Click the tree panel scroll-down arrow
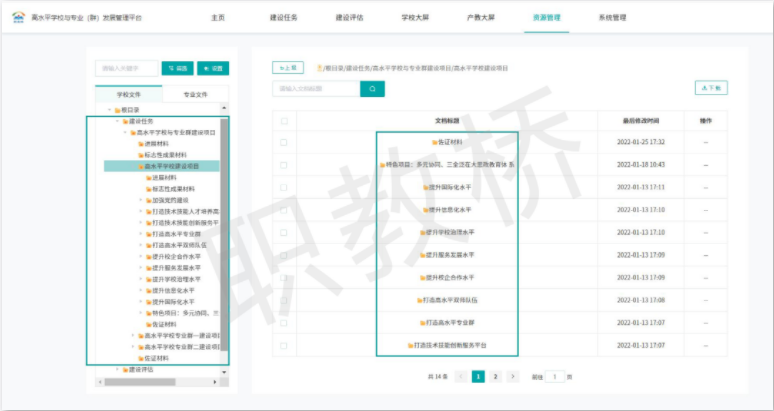This screenshot has height=411, width=774. [225, 372]
